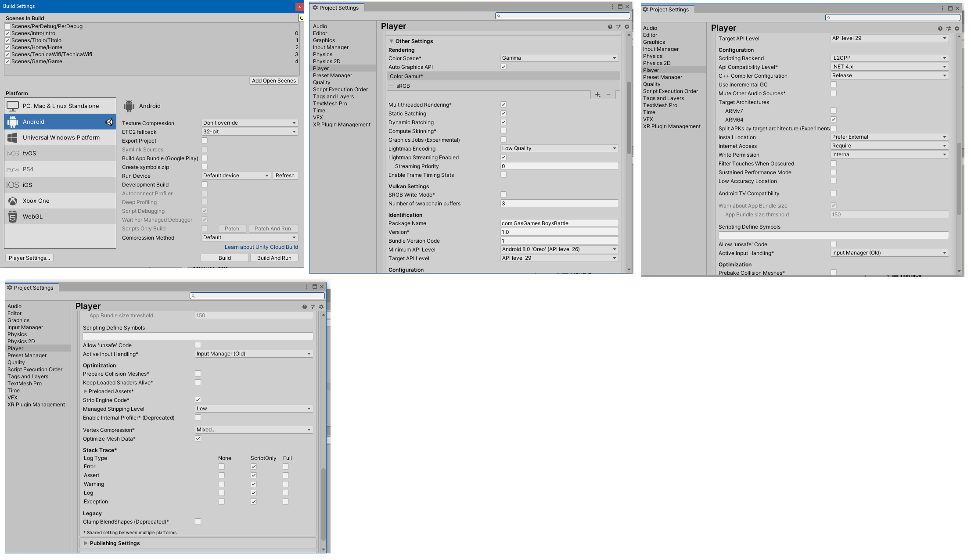Select Universal Windows Platform icon
Image resolution: width=971 pixels, height=560 pixels.
point(13,137)
